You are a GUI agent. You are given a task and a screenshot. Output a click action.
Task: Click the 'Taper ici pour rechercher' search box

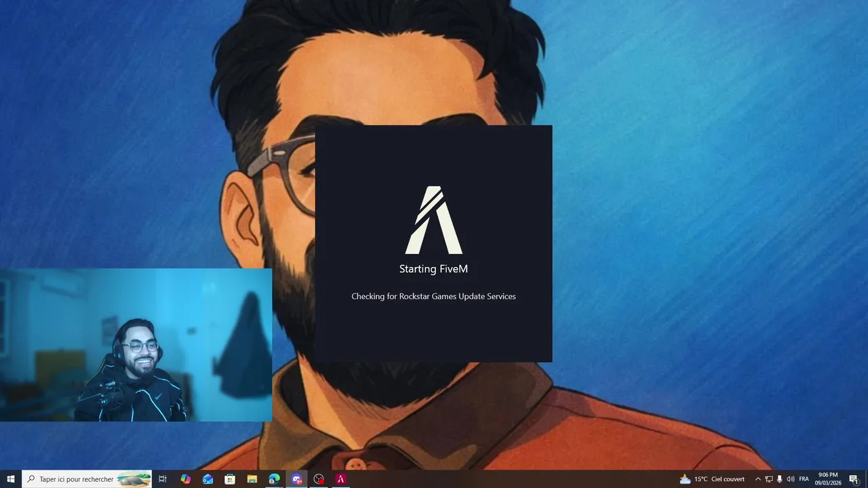click(87, 479)
